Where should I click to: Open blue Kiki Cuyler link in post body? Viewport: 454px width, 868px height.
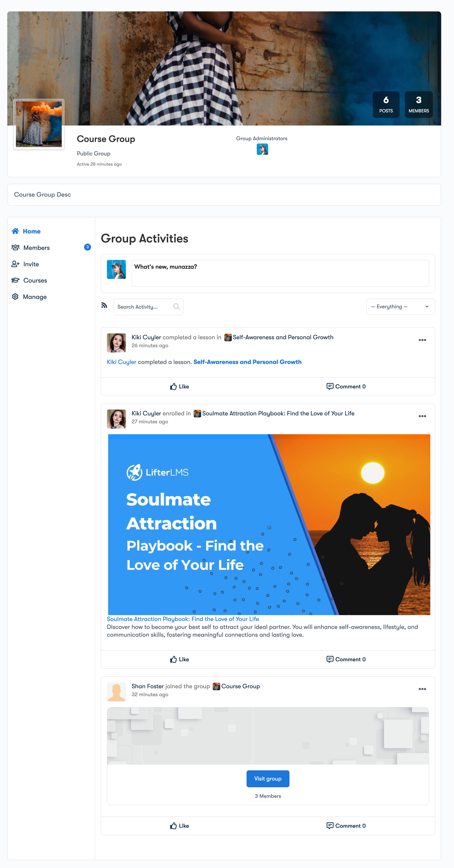(x=121, y=362)
